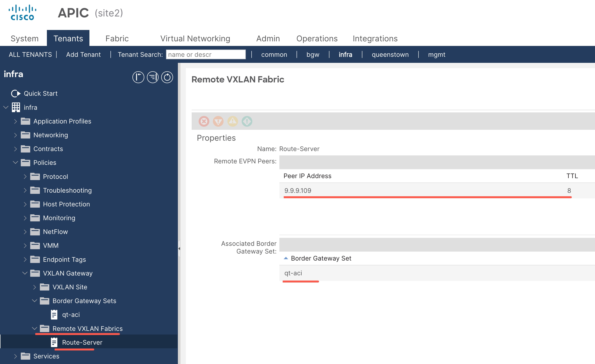This screenshot has height=364, width=595.
Task: Click the VMM folder icon
Action: pos(35,245)
